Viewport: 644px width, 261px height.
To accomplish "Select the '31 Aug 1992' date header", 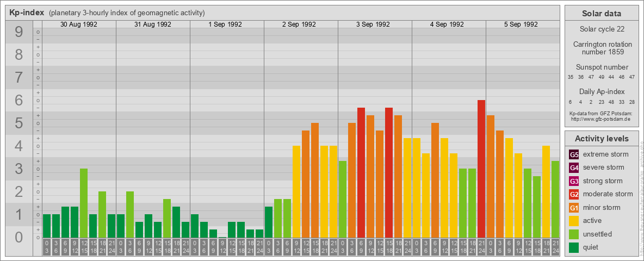I will click(153, 24).
